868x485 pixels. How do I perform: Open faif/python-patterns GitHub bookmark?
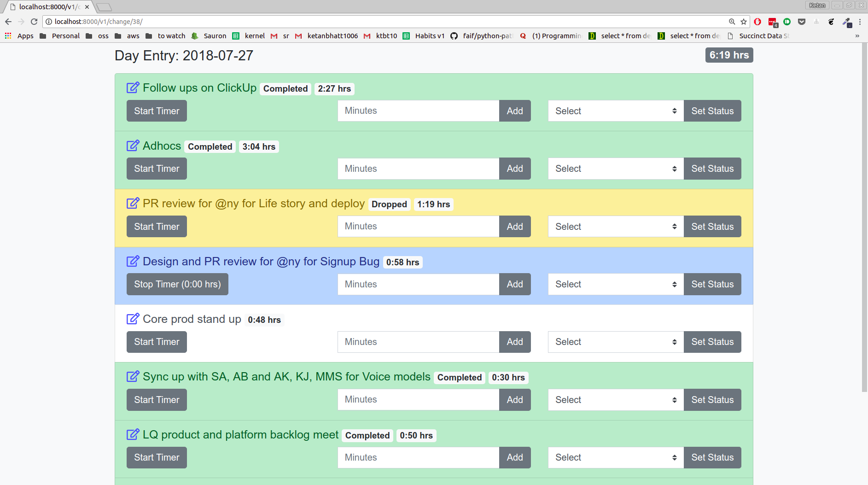pyautogui.click(x=482, y=36)
